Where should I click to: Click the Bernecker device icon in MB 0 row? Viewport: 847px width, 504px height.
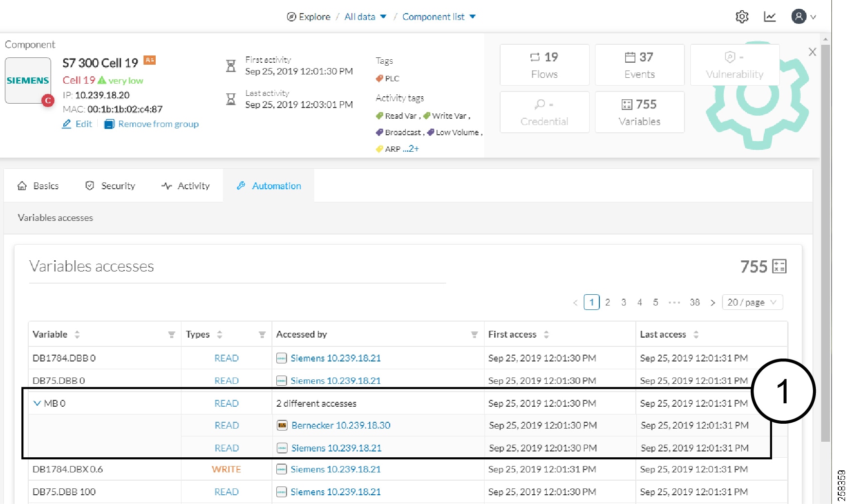(x=281, y=425)
